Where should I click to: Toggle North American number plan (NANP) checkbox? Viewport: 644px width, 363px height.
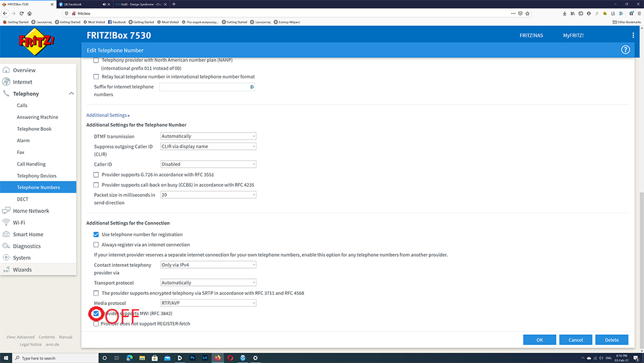(96, 60)
